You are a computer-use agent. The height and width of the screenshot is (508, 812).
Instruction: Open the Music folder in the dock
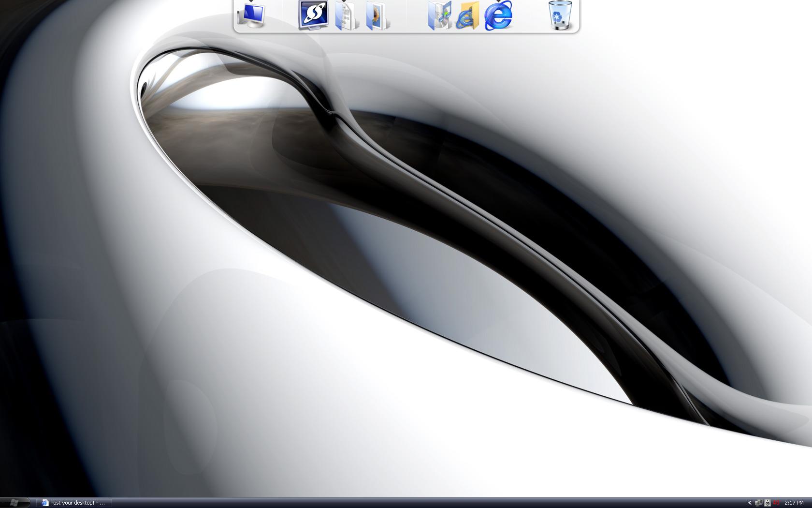pos(439,15)
